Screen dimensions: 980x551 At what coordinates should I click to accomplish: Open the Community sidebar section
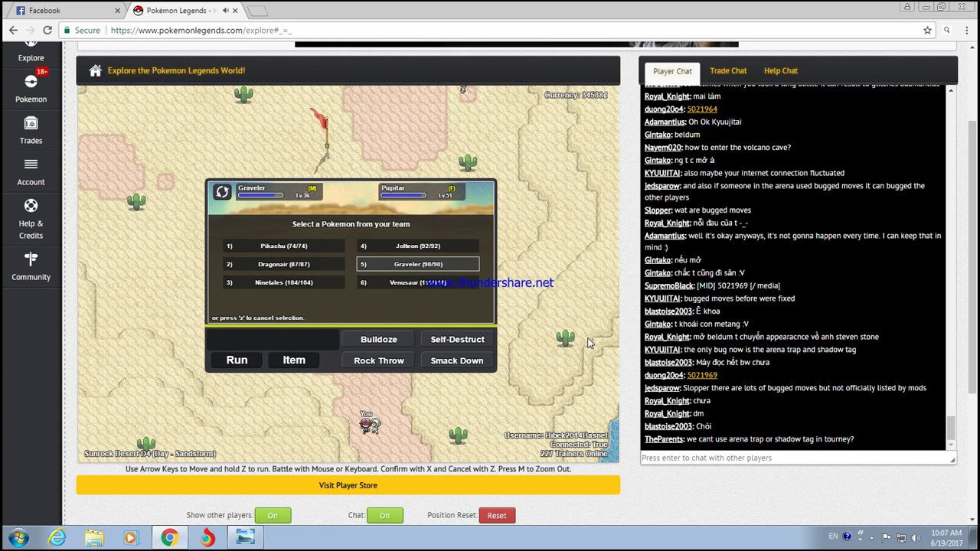[31, 266]
